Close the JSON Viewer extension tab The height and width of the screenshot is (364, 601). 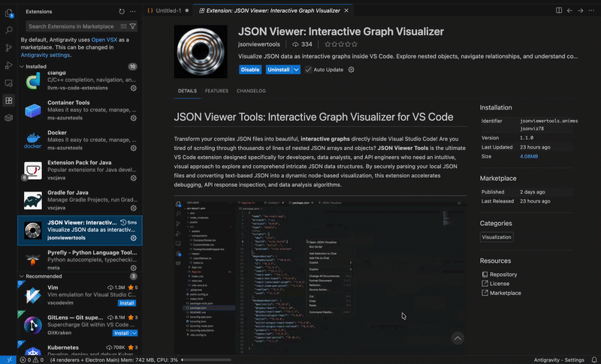346,11
